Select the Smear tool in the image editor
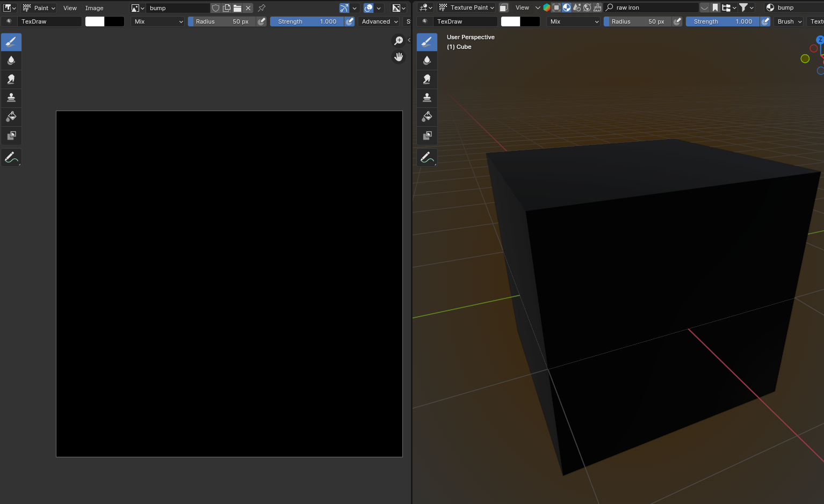The width and height of the screenshot is (824, 504). [x=11, y=79]
